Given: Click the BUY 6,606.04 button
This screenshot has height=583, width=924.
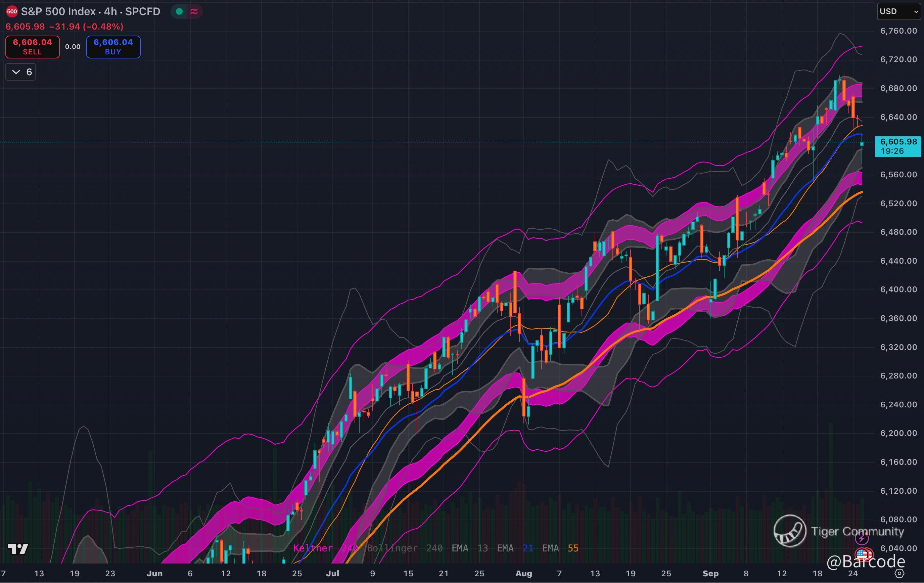Looking at the screenshot, I should point(113,47).
